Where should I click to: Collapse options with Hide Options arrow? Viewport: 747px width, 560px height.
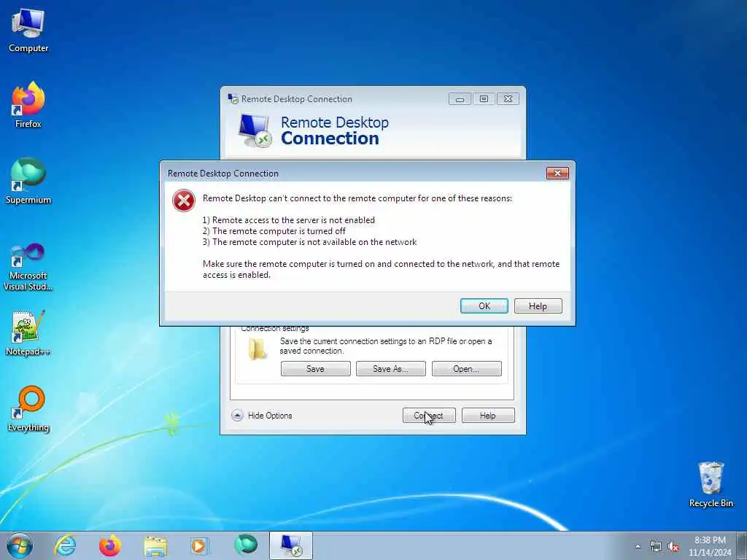pyautogui.click(x=237, y=415)
